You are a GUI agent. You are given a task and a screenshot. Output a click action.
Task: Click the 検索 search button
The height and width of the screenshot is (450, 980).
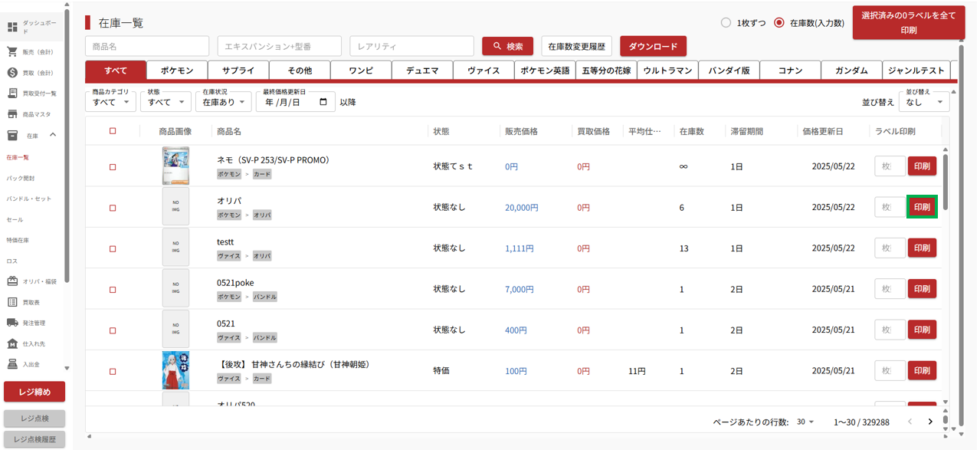point(507,46)
